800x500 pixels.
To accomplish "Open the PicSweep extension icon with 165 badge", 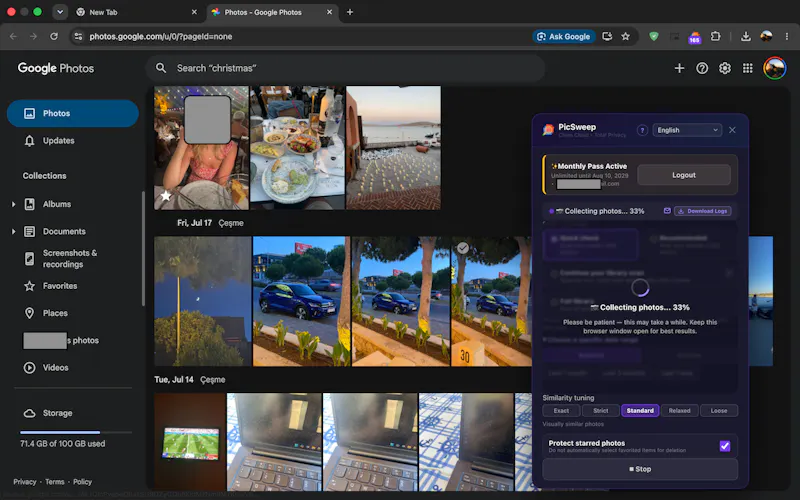I will pos(694,37).
